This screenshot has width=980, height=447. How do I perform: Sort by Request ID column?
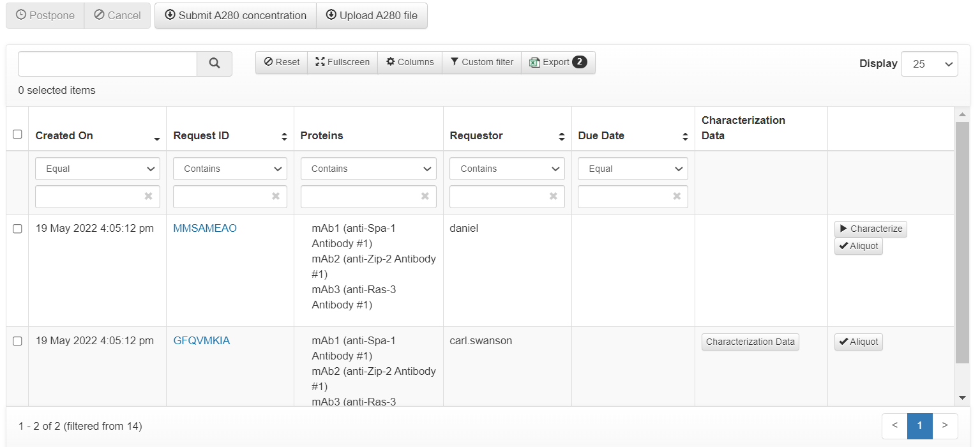(285, 137)
